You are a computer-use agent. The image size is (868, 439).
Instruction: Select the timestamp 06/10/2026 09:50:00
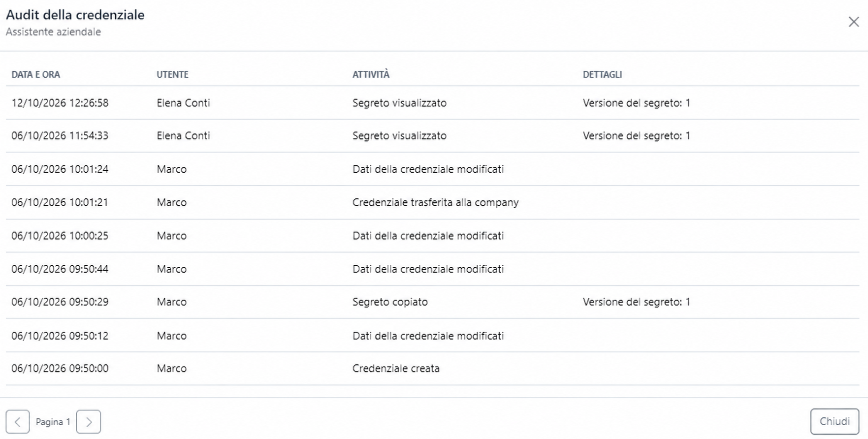60,369
